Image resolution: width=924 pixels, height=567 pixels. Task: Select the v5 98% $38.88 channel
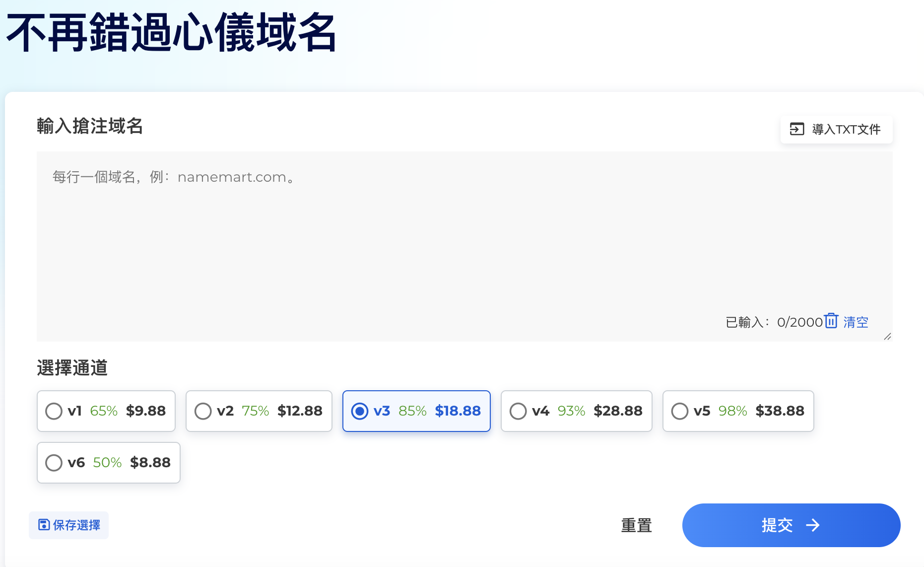pyautogui.click(x=738, y=411)
